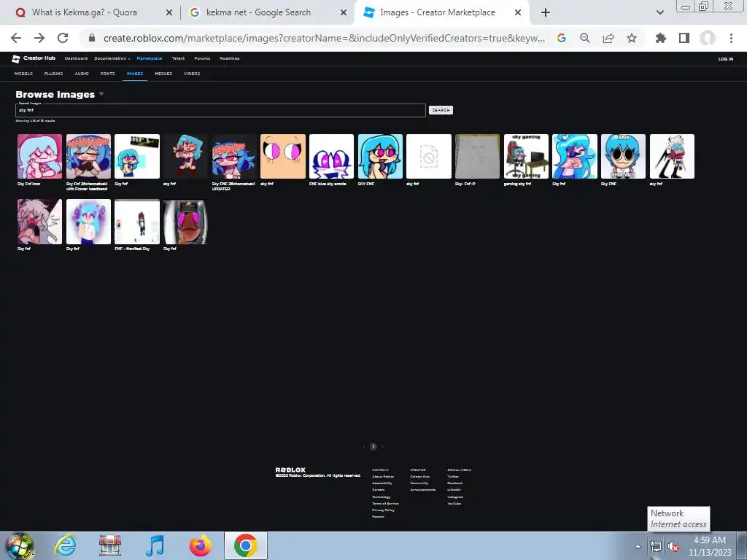Switch to 'What is Kekma.ga? - Quora' tab
Viewport: 747px width, 560px height.
click(85, 13)
